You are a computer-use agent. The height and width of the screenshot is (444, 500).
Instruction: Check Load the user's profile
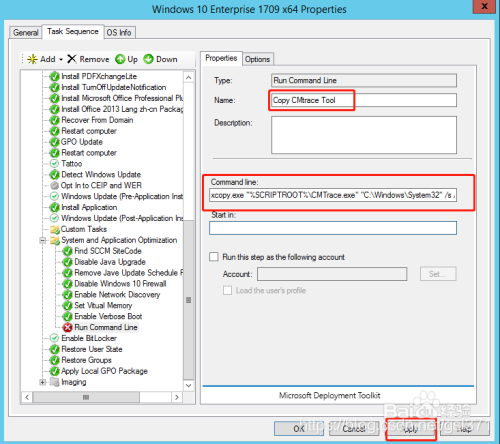227,291
